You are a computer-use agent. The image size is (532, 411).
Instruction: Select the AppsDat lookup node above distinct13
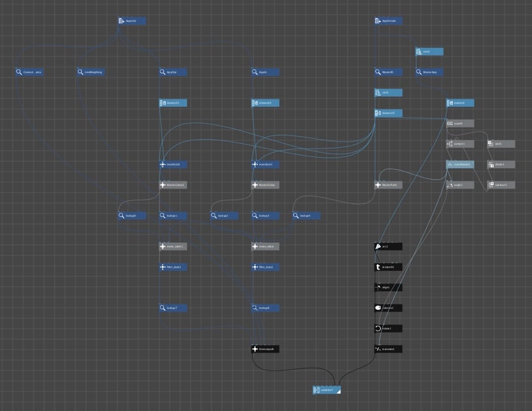click(173, 72)
